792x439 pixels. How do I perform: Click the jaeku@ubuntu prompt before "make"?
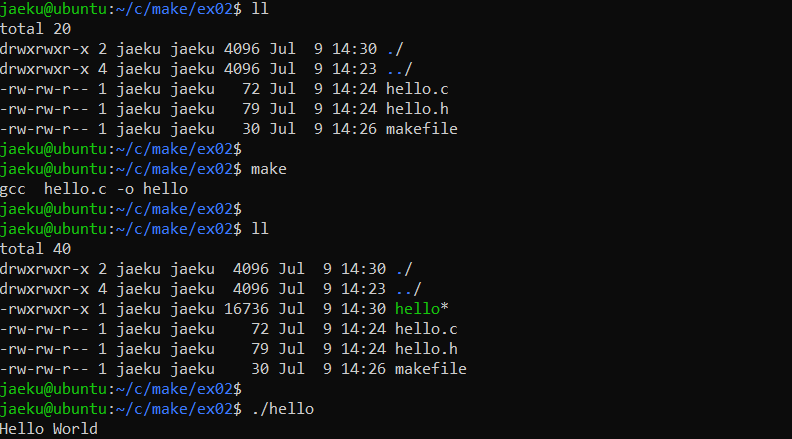coord(55,169)
